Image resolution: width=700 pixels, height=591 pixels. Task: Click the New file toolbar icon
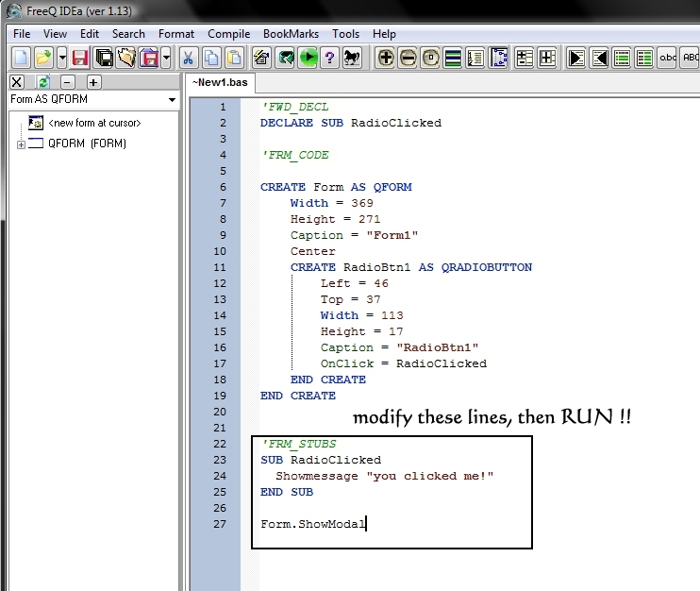pyautogui.click(x=21, y=59)
